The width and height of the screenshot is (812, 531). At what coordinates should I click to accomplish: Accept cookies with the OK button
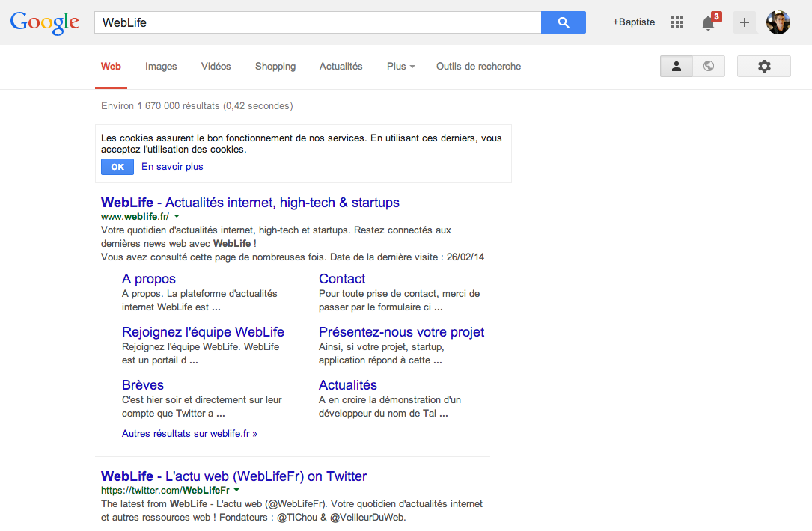tap(117, 167)
